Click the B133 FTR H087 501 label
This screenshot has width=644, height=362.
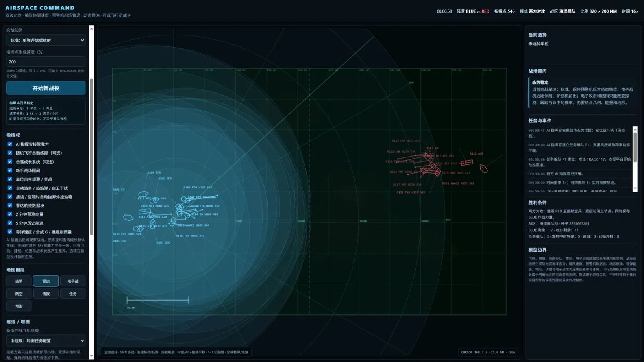[127, 234]
